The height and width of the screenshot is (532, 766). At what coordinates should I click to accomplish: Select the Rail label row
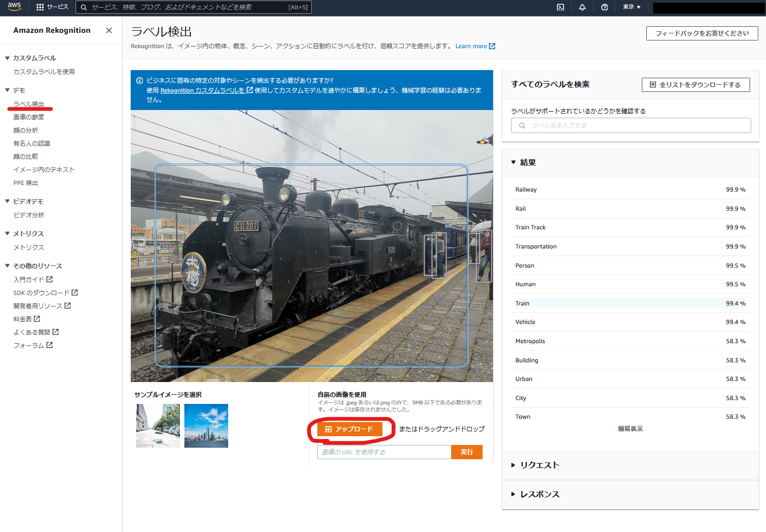tap(630, 209)
